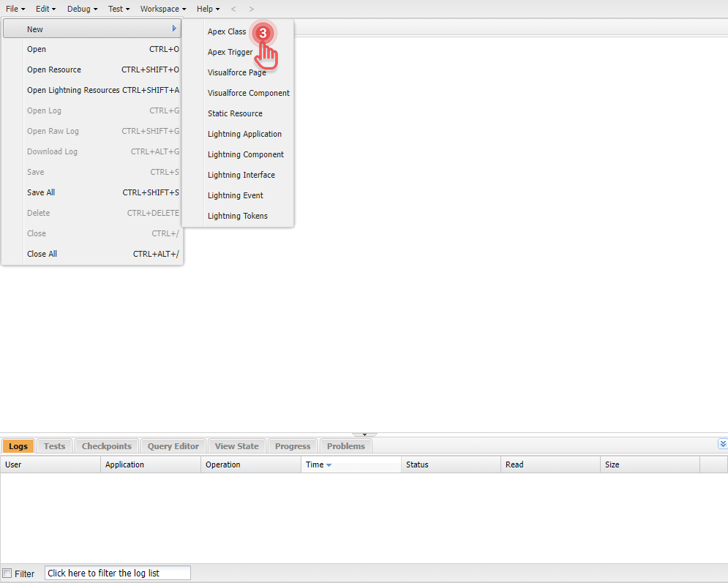
Task: Switch to the Query Editor tab
Action: tap(173, 445)
